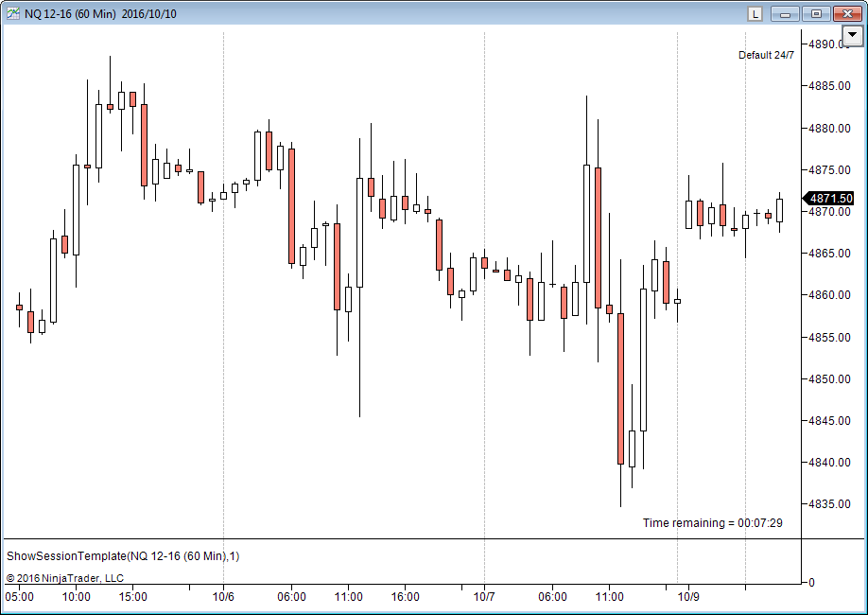Click the 0 value on indicator panel axis
The image size is (868, 615).
coord(811,582)
